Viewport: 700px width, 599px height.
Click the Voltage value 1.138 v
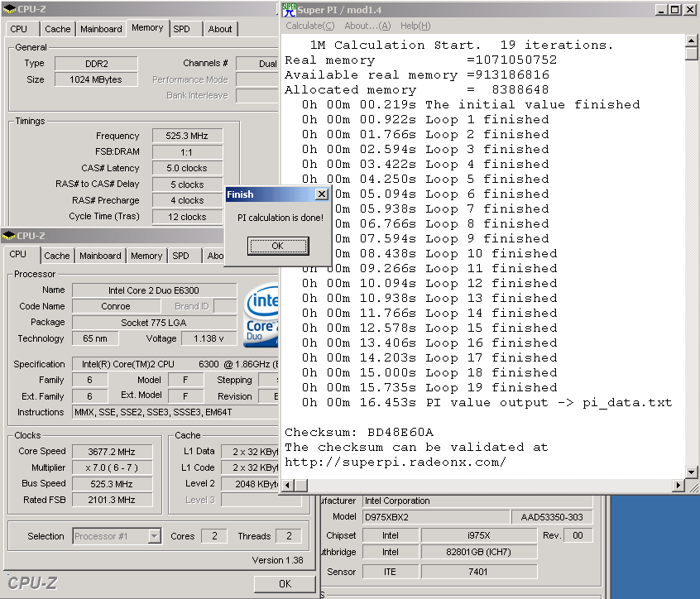(209, 338)
